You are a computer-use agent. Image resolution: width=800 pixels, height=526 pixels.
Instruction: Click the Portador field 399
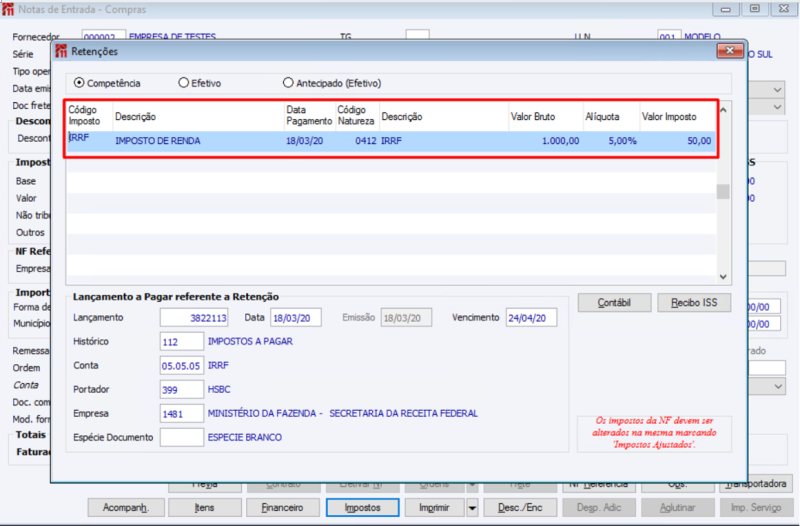(x=182, y=389)
